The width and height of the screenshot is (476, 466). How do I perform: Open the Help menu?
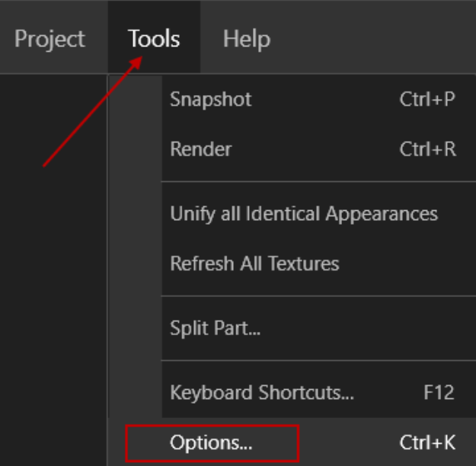pyautogui.click(x=246, y=38)
